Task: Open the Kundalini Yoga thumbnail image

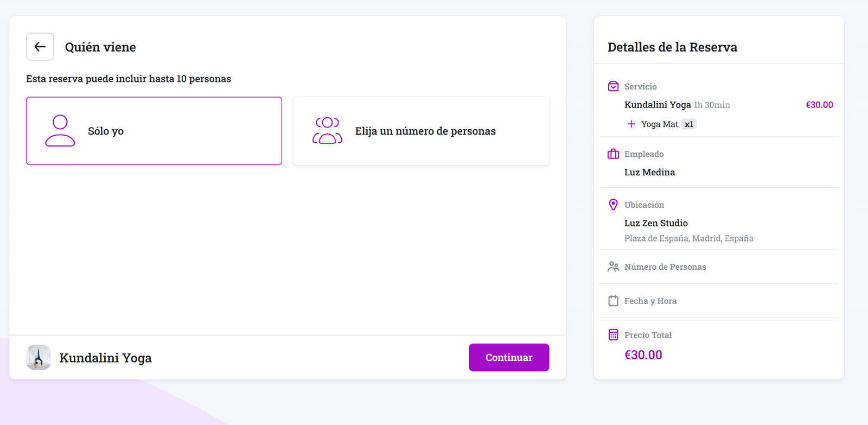Action: [39, 358]
